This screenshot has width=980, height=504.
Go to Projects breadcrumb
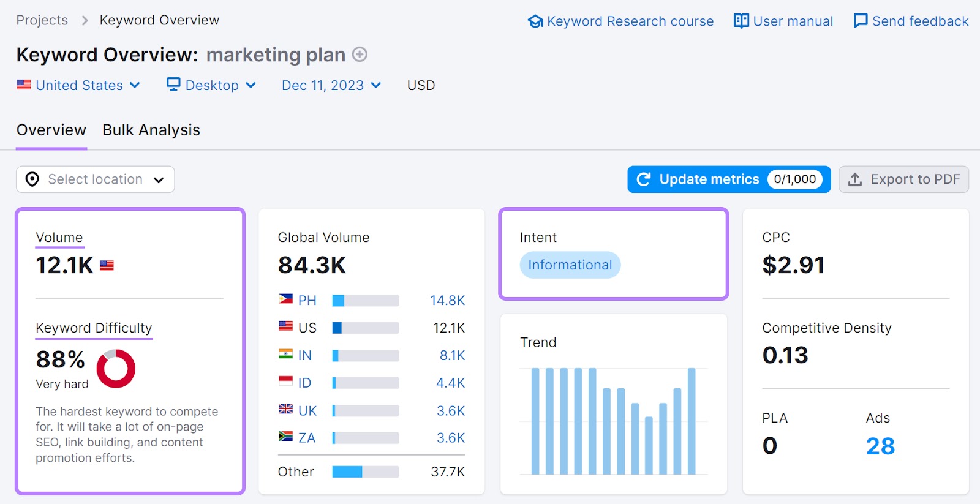pos(42,20)
